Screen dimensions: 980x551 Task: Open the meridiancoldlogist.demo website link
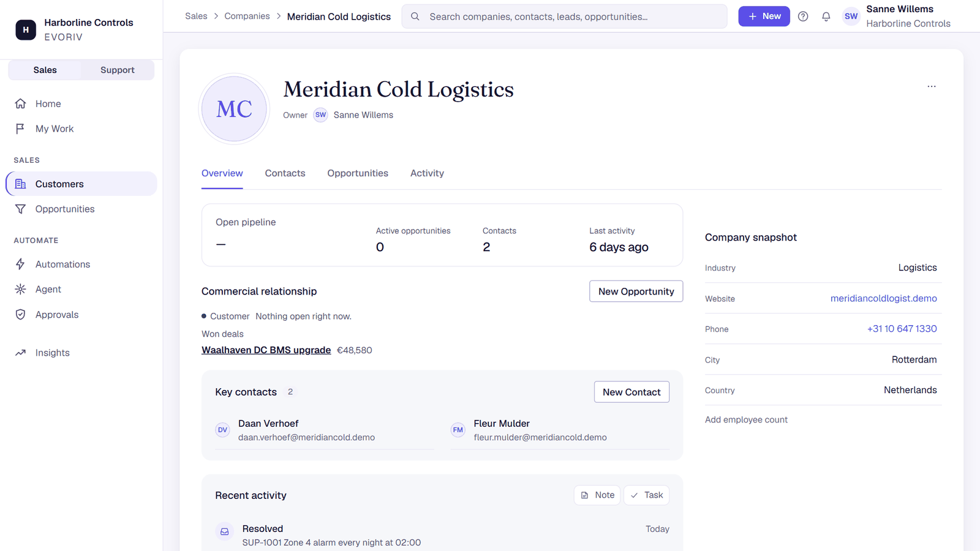(883, 298)
